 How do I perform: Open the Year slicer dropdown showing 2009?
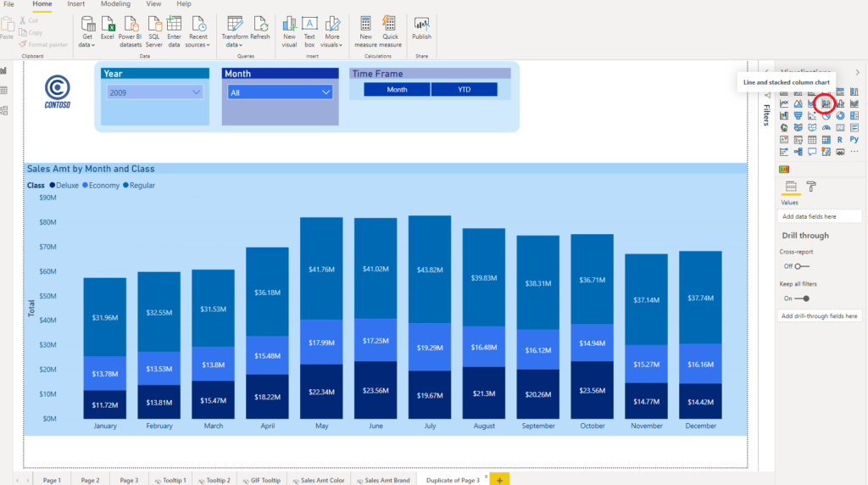pyautogui.click(x=154, y=92)
